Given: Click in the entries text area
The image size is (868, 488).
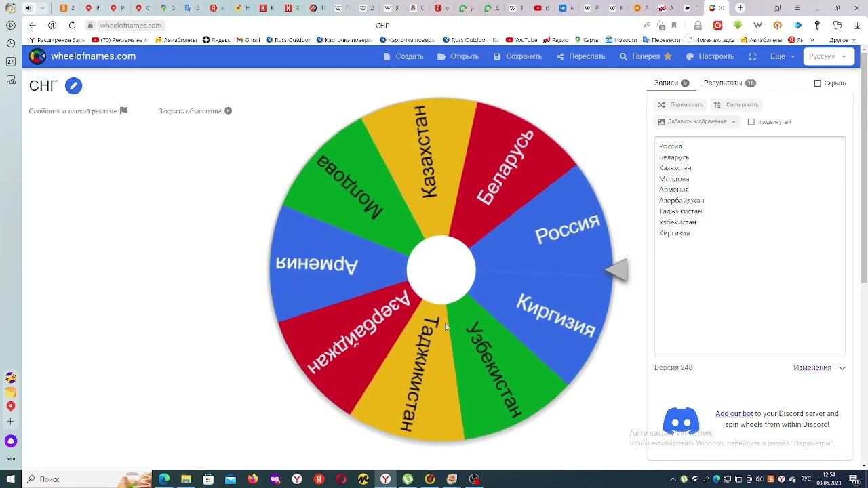Looking at the screenshot, I should click(x=749, y=247).
